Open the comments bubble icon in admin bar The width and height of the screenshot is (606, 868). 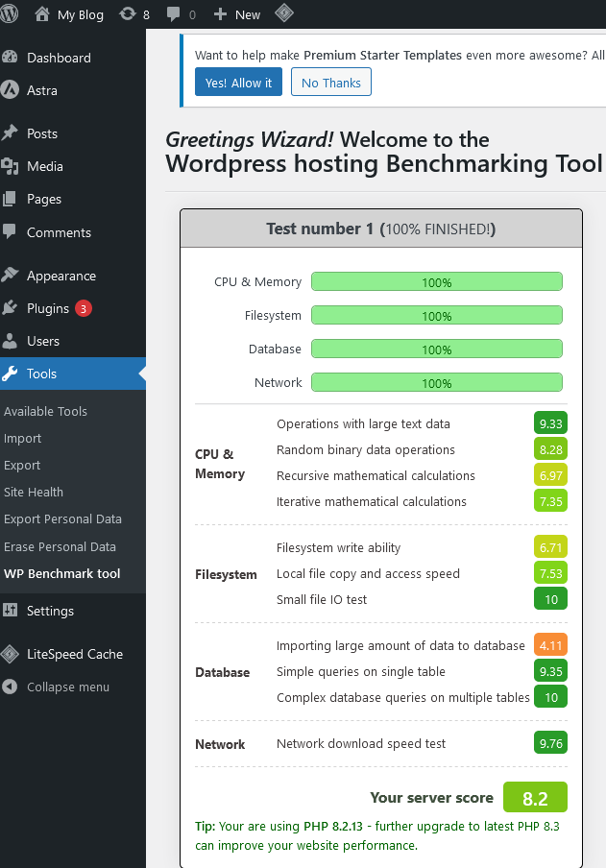coord(174,14)
